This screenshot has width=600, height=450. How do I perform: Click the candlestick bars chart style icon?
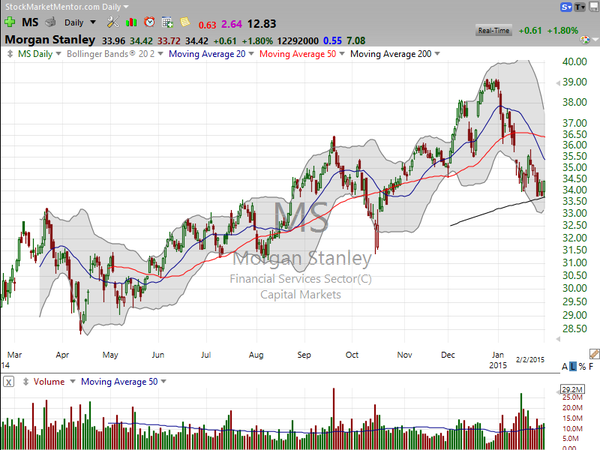pyautogui.click(x=131, y=22)
